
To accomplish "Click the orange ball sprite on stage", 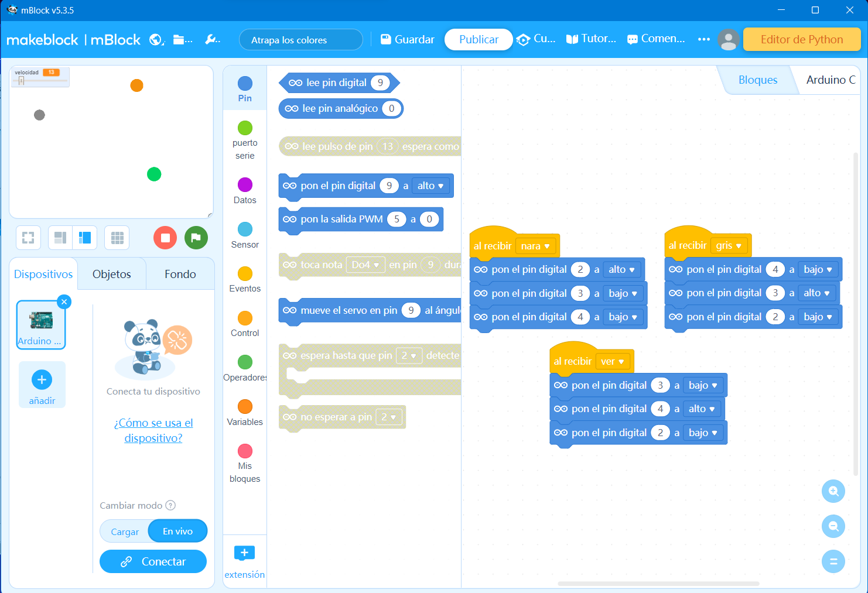I will coord(136,85).
